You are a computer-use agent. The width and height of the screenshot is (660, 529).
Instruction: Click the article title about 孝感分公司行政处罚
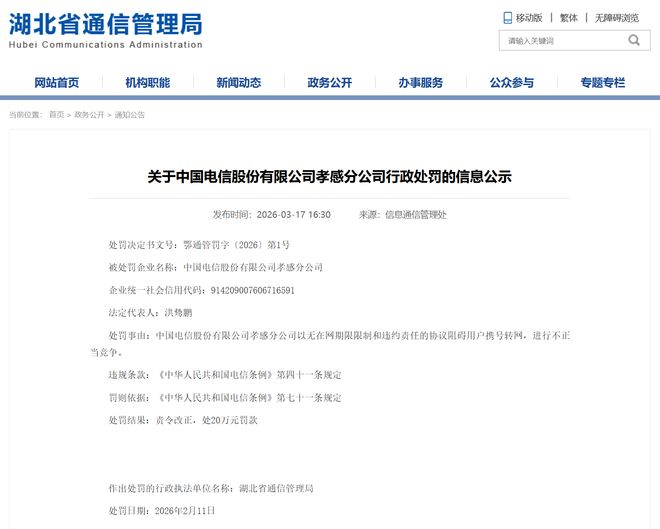[330, 176]
